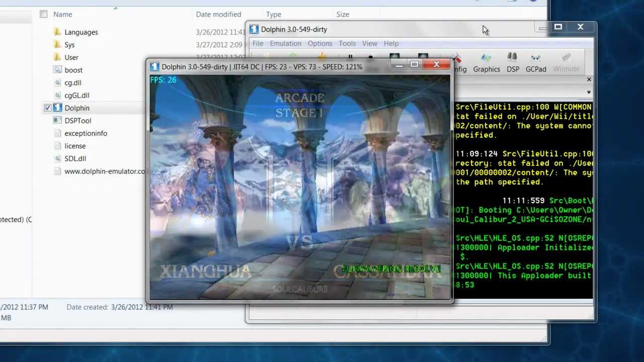This screenshot has height=362, width=644.
Task: Select the cgGL.dll file icon
Action: [x=57, y=95]
